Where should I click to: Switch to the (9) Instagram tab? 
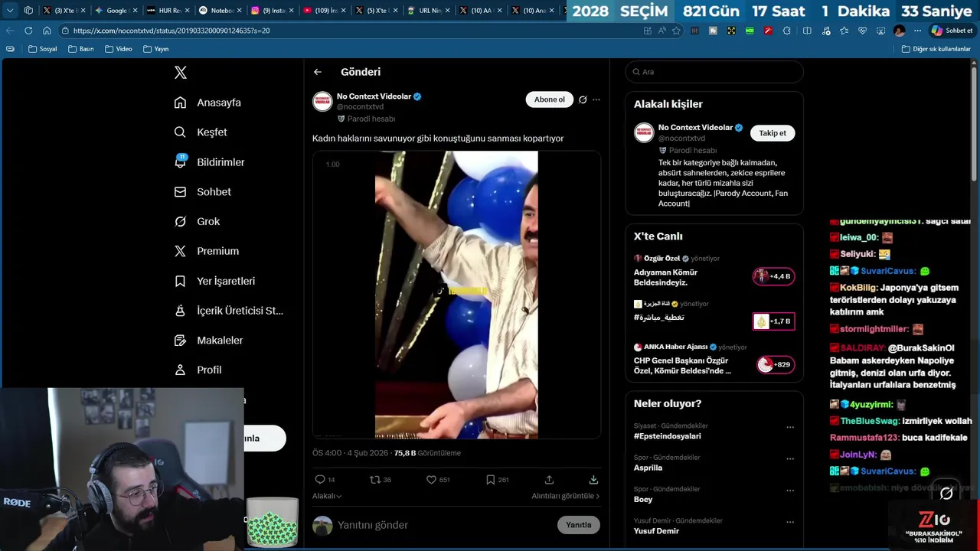click(273, 11)
